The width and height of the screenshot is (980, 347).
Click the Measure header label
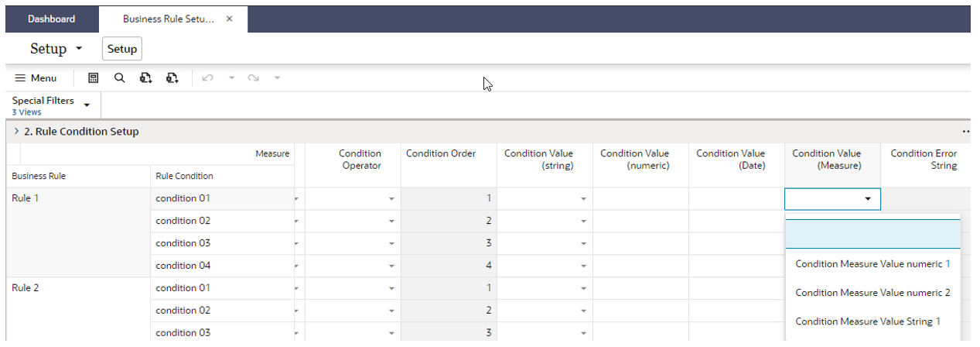pyautogui.click(x=272, y=153)
